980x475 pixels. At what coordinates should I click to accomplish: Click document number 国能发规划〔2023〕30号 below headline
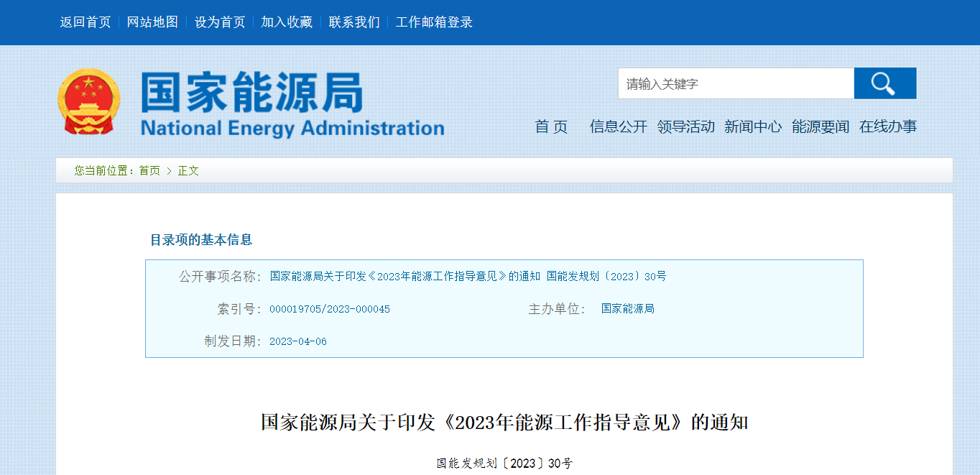tap(504, 464)
